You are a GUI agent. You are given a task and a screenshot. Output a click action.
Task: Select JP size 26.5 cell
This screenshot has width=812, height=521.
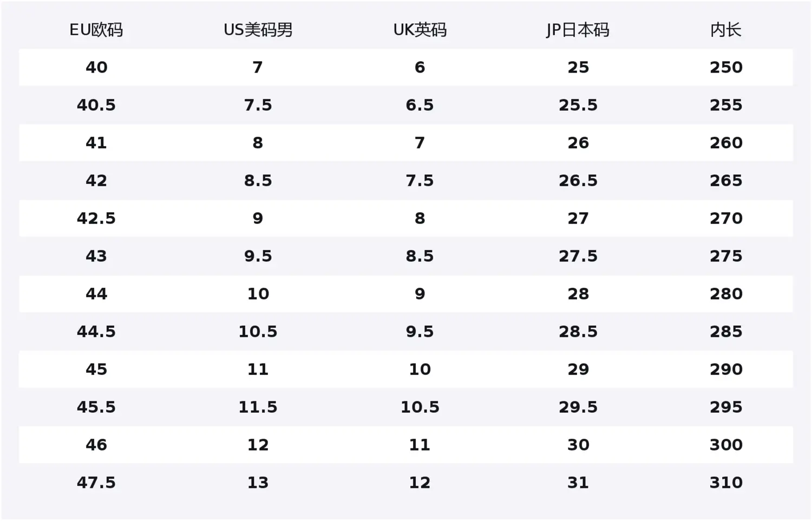(x=578, y=181)
